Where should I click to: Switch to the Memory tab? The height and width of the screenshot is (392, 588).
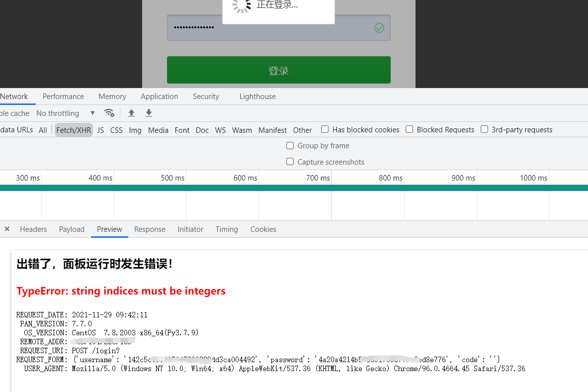coord(112,97)
